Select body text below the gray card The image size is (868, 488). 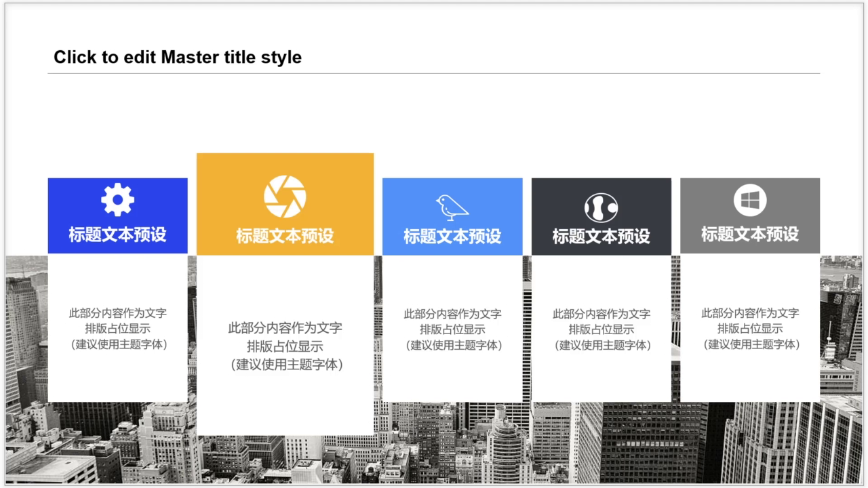[x=750, y=329]
